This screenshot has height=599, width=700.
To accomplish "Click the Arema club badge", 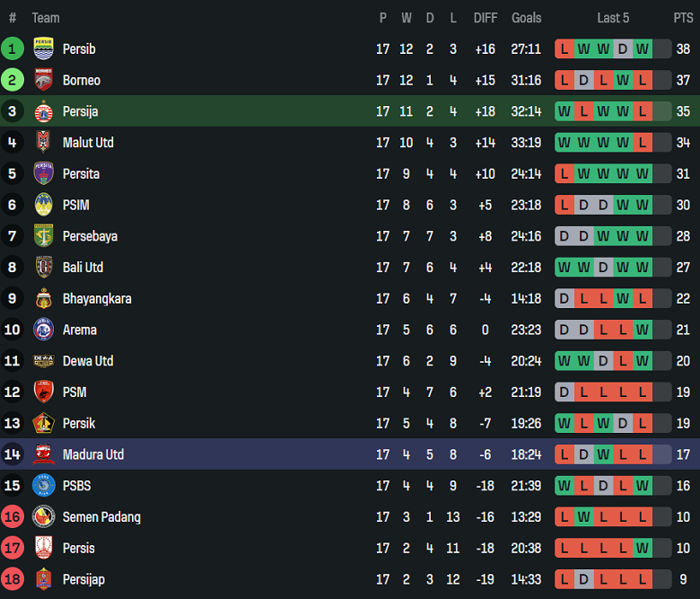I will [x=43, y=330].
